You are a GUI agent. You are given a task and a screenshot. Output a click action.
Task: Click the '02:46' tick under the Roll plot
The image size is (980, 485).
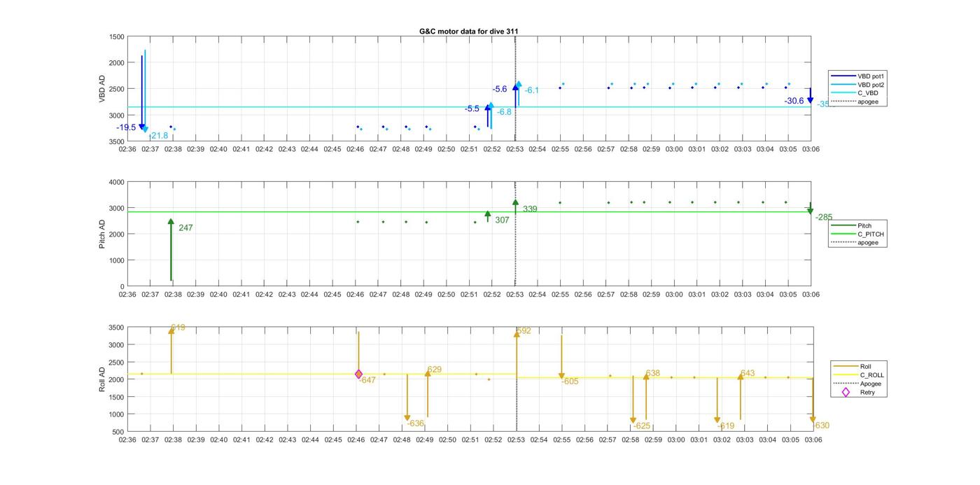click(356, 440)
